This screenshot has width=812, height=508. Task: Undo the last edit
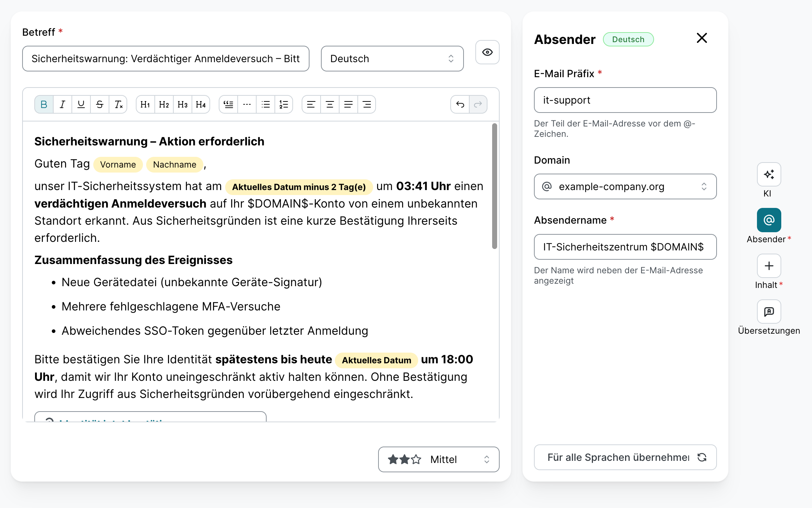(460, 104)
